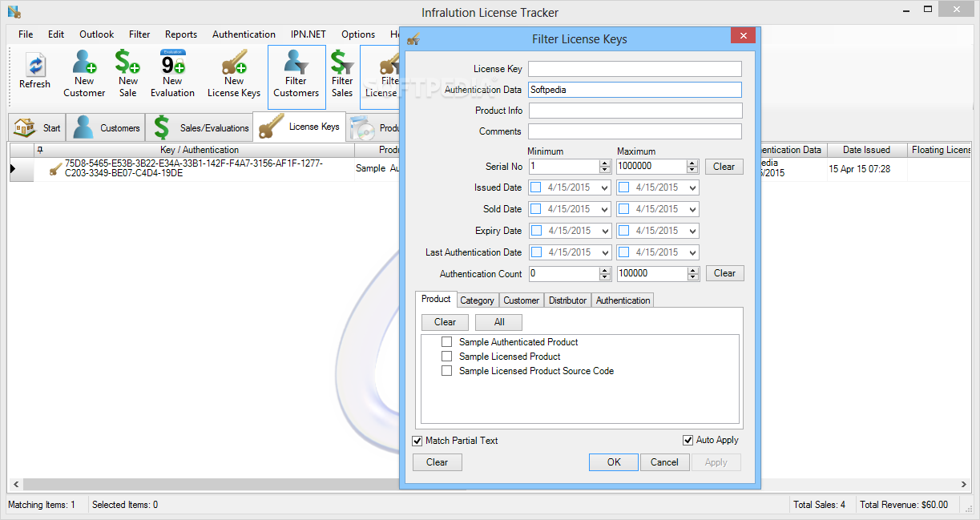Screen dimensions: 980x520
Task: Enable the Issued Date minimum checkbox
Action: pyautogui.click(x=535, y=187)
